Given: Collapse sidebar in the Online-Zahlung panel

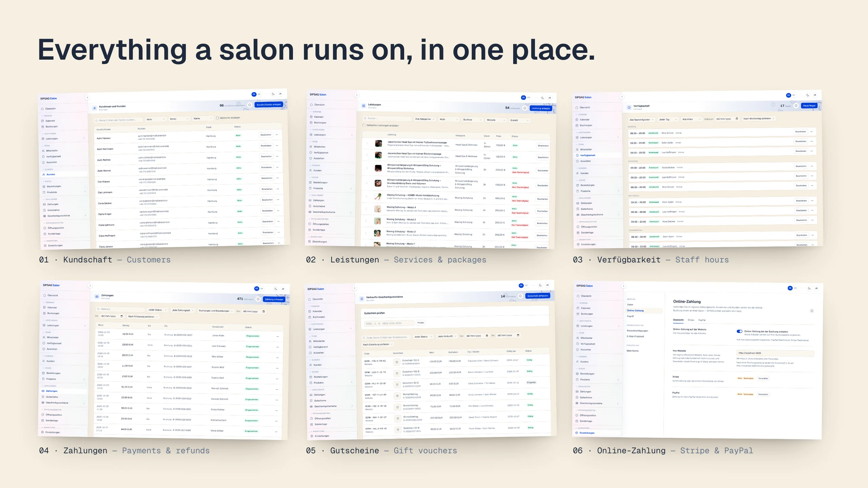Looking at the screenshot, I should click(623, 286).
